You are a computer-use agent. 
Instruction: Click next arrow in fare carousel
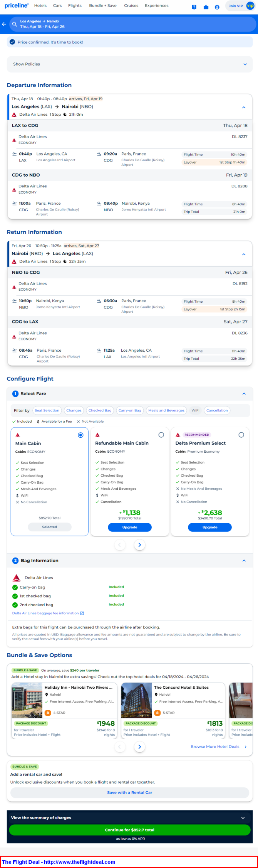(x=139, y=545)
